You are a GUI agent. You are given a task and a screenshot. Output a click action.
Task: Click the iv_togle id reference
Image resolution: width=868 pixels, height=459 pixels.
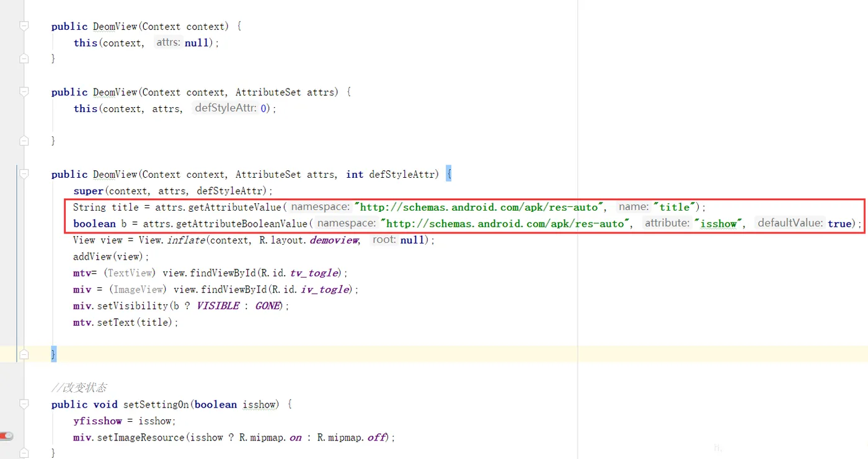[x=325, y=289]
